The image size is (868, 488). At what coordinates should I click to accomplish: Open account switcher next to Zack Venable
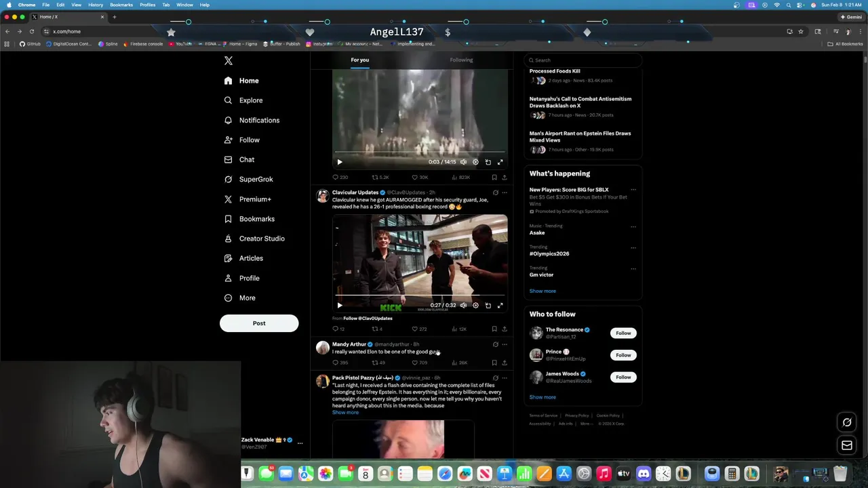coord(300,443)
